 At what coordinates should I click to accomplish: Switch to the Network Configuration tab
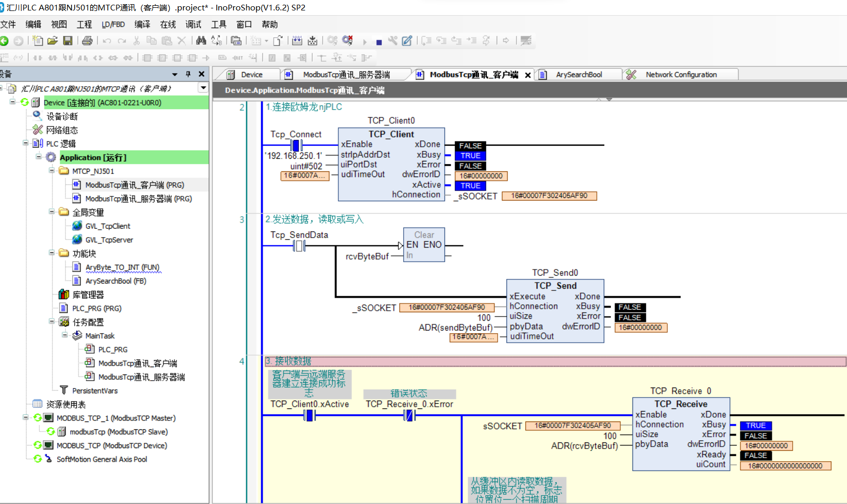coord(680,75)
